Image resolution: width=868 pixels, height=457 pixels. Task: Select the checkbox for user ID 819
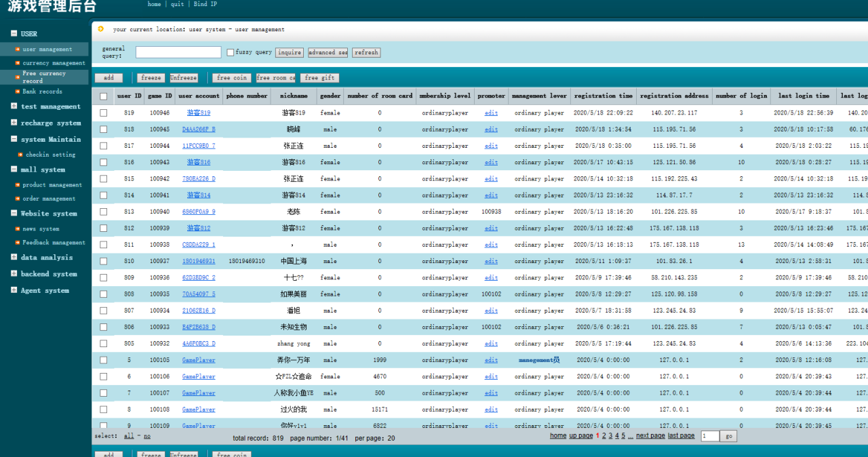(103, 113)
